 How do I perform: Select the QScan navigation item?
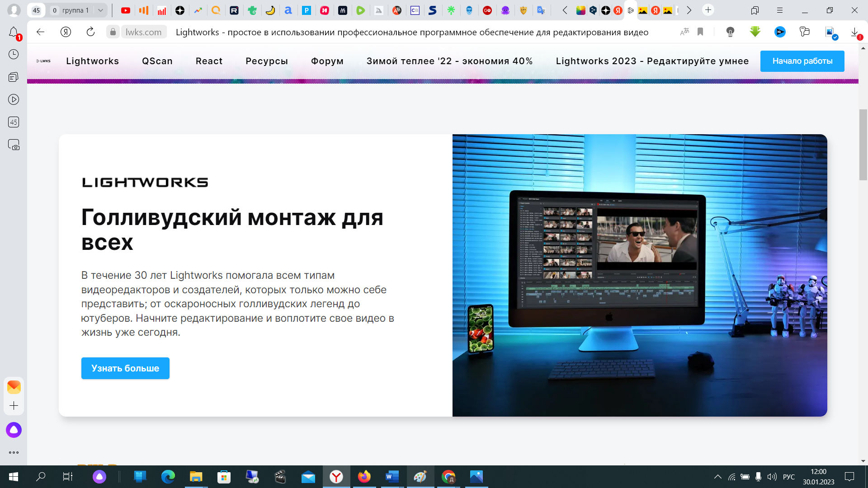click(157, 61)
